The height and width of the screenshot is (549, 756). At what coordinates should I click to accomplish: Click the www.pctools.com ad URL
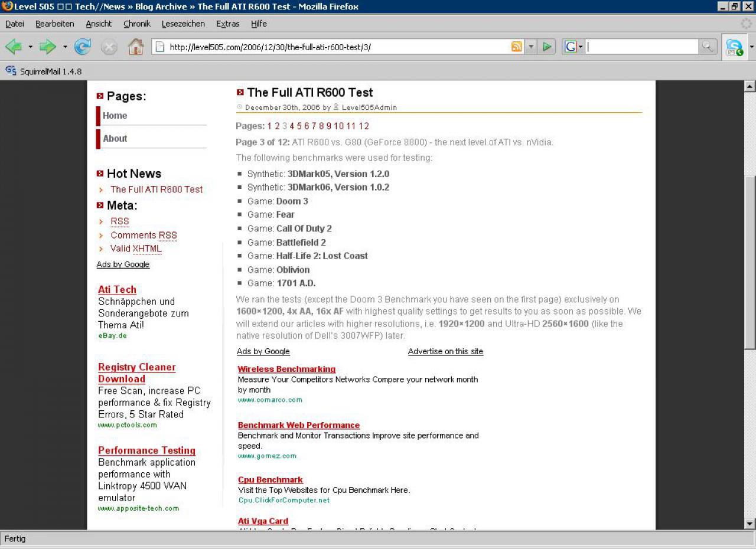click(x=128, y=425)
